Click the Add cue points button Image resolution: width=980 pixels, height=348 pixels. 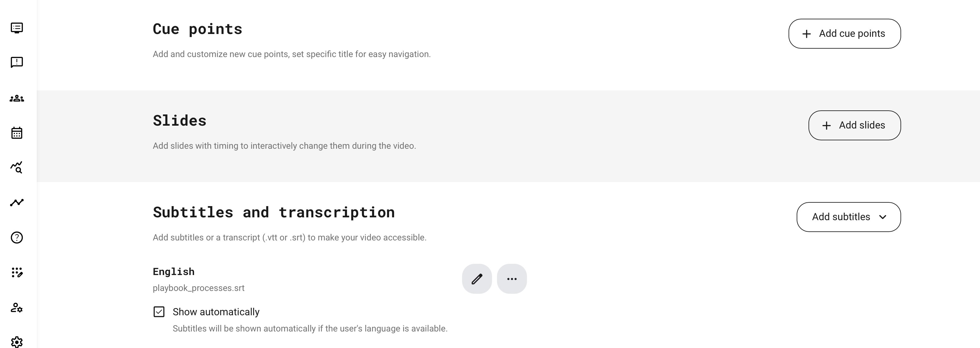(844, 33)
